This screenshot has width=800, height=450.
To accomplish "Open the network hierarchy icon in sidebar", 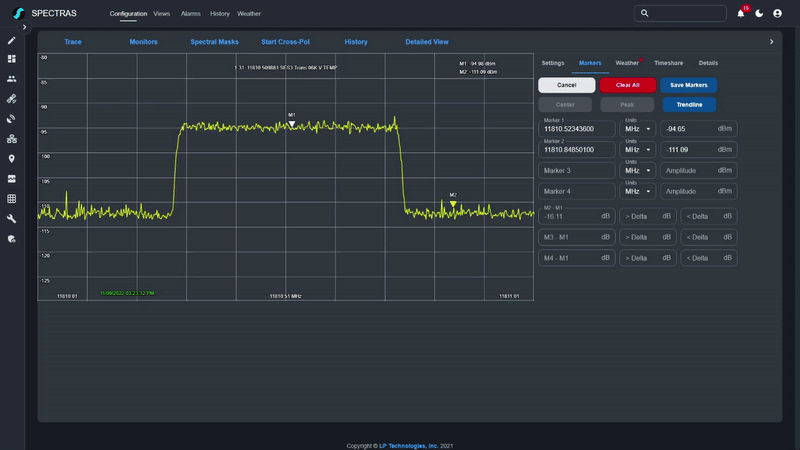I will pyautogui.click(x=11, y=139).
